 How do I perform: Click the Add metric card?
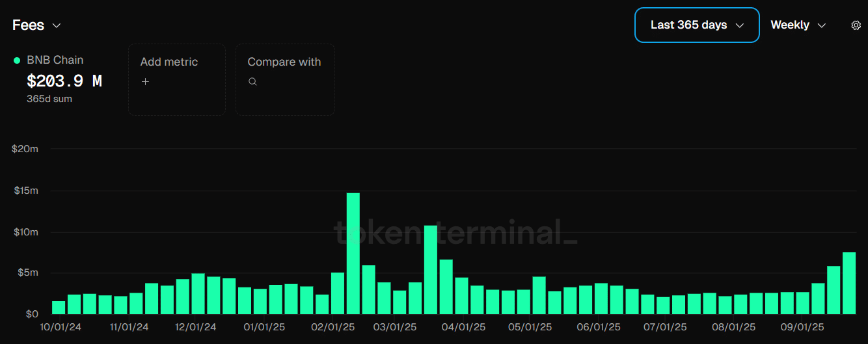tap(177, 79)
